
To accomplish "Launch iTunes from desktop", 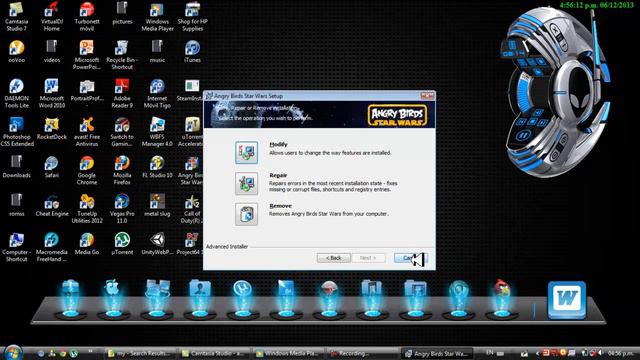I will tap(192, 51).
